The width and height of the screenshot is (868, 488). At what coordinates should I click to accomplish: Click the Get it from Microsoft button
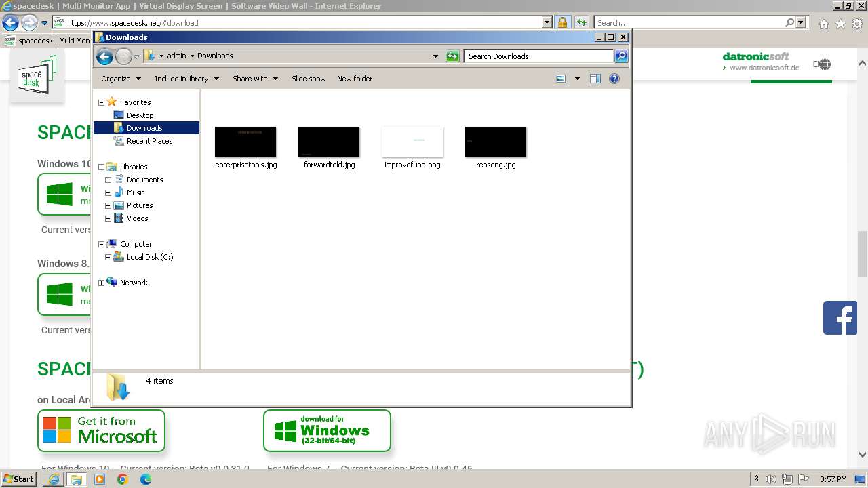(101, 430)
